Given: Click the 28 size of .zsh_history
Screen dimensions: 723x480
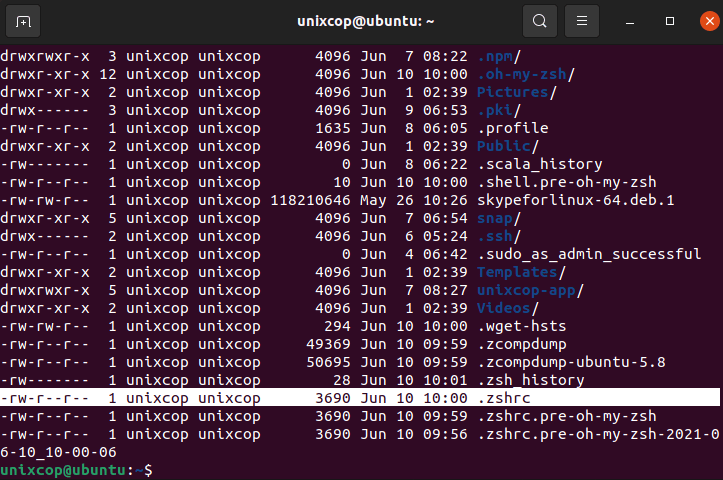Looking at the screenshot, I should pyautogui.click(x=342, y=380).
